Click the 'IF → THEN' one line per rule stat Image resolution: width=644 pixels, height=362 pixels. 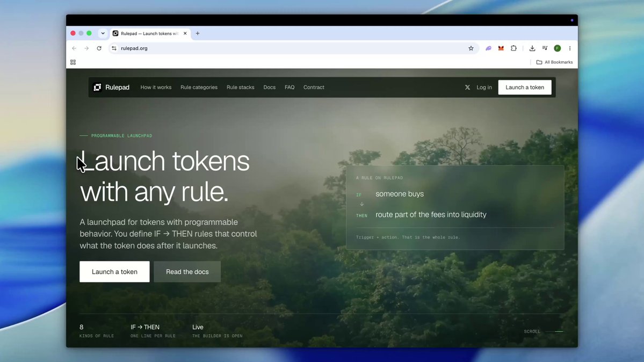pos(153,331)
